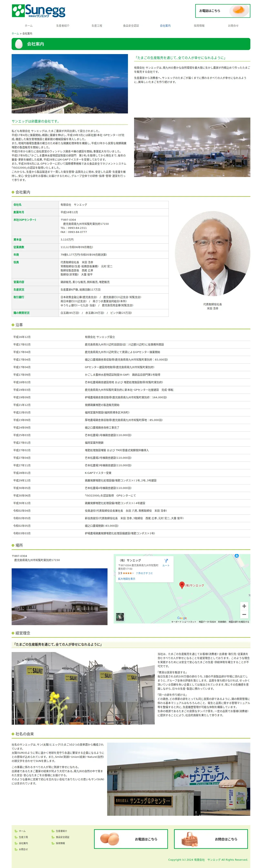
Task: Open footer link 食品安全認証
Action: pyautogui.click(x=63, y=837)
